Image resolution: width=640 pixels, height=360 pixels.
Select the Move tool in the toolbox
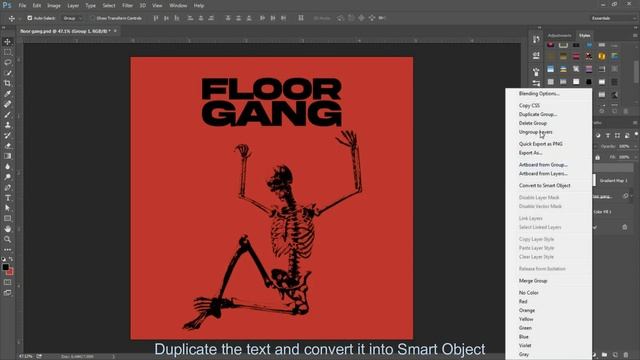7,42
